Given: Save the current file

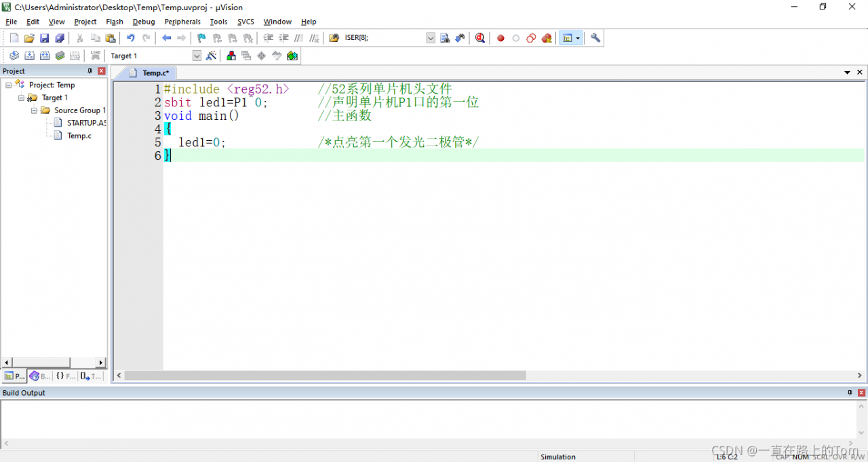Looking at the screenshot, I should click(44, 39).
